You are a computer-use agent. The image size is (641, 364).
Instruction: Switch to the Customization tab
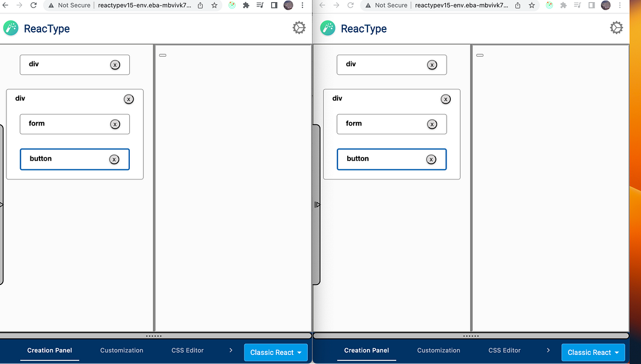point(121,350)
